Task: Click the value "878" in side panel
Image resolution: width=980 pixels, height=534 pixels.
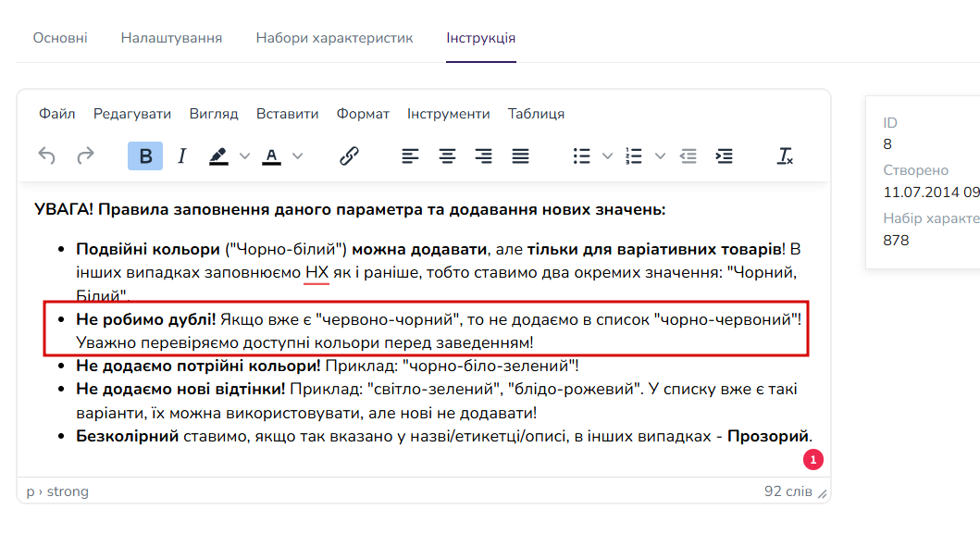Action: (x=896, y=241)
